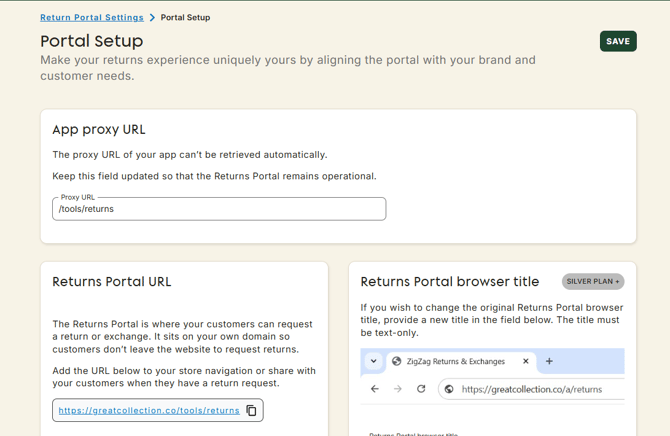Focus the Proxy URL text field

218,209
